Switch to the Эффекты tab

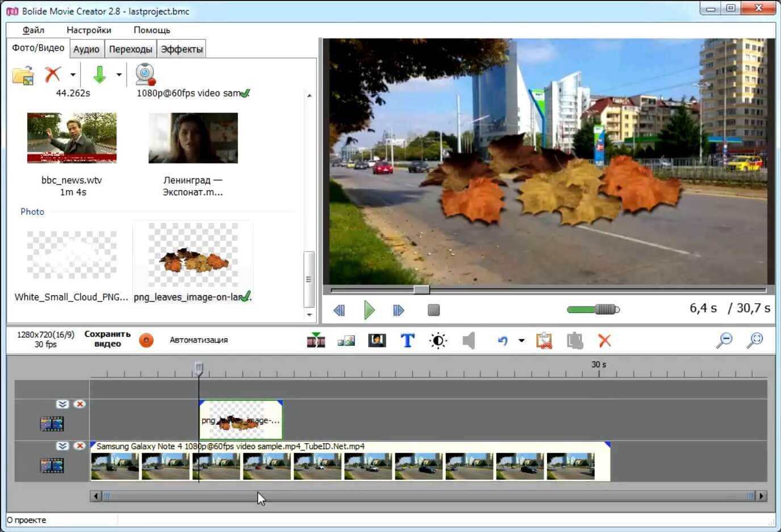[x=182, y=49]
